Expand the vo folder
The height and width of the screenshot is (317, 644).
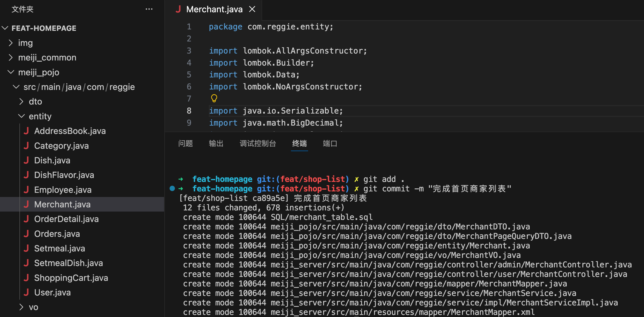pyautogui.click(x=21, y=307)
